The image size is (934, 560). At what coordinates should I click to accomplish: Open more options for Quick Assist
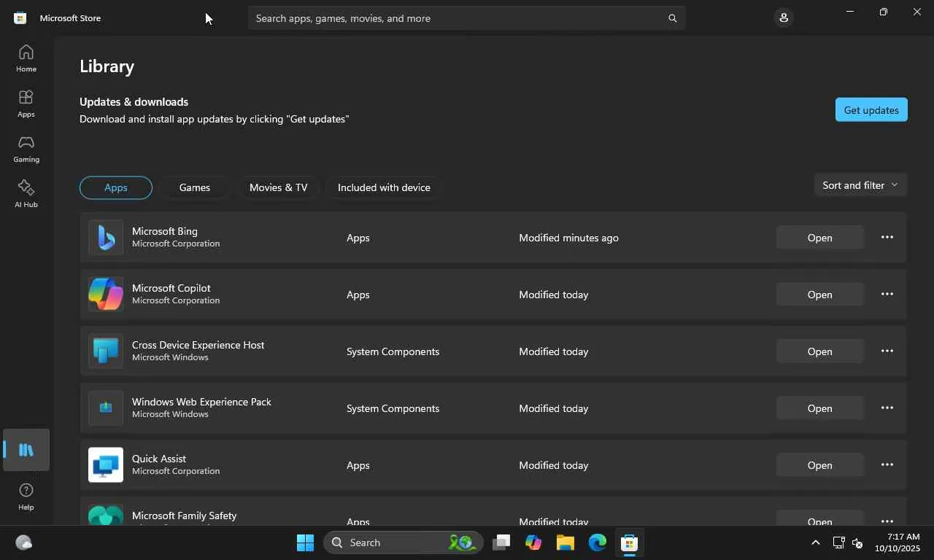(887, 464)
